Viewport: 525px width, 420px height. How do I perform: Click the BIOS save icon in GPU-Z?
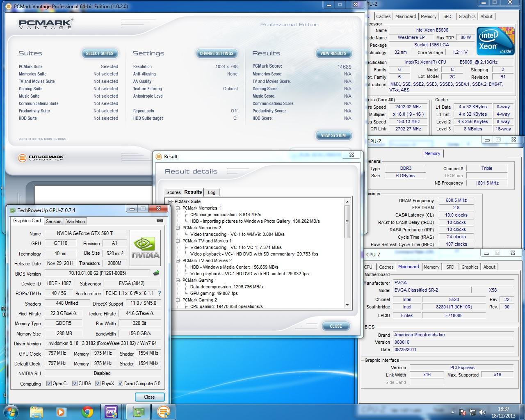156,273
